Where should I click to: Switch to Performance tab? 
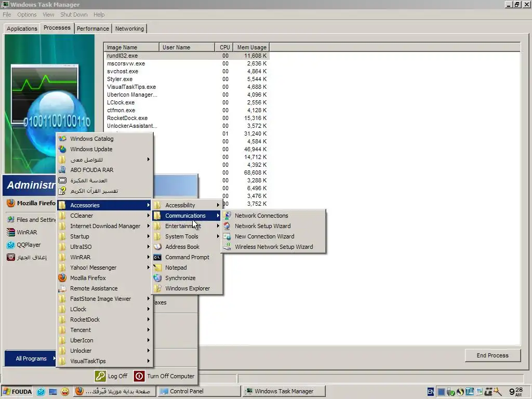pyautogui.click(x=92, y=29)
